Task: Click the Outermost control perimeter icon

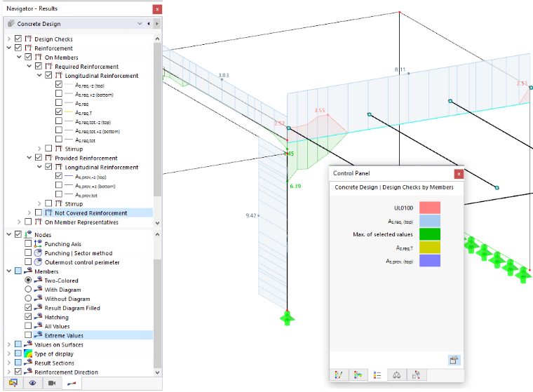Action: tap(38, 262)
